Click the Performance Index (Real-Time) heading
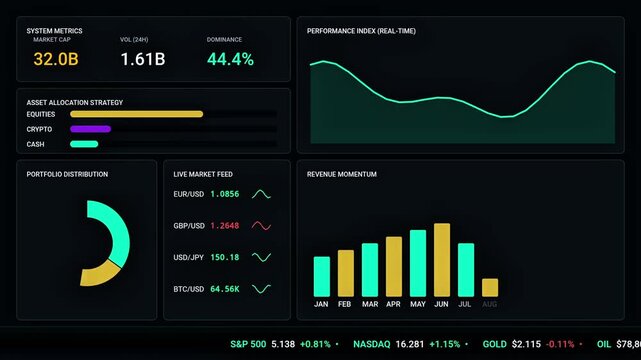The width and height of the screenshot is (641, 360). pyautogui.click(x=361, y=31)
